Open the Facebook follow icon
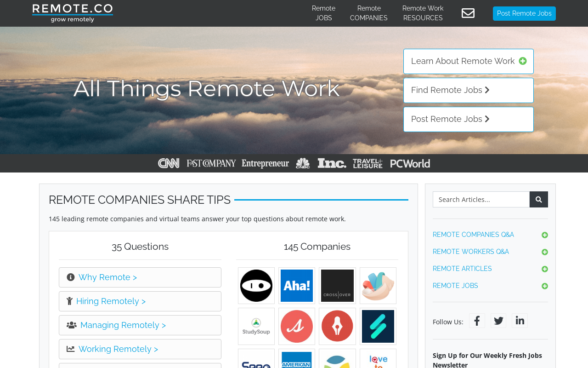 click(x=477, y=321)
